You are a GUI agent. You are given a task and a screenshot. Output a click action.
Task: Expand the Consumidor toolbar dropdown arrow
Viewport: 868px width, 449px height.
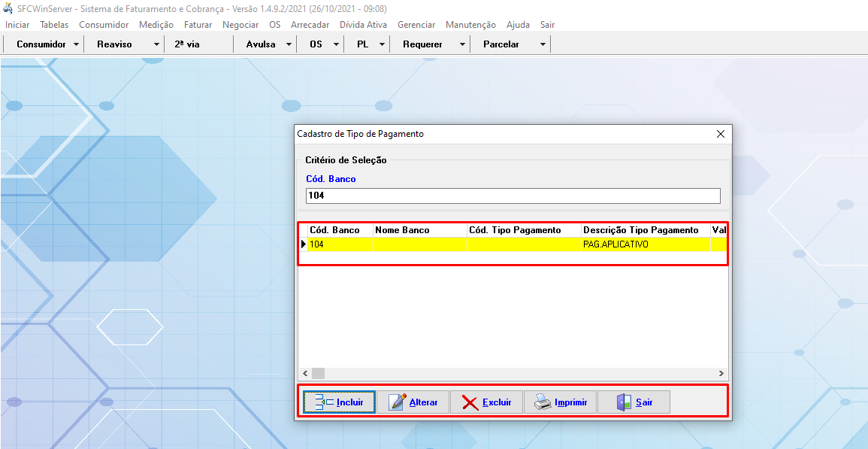point(77,44)
